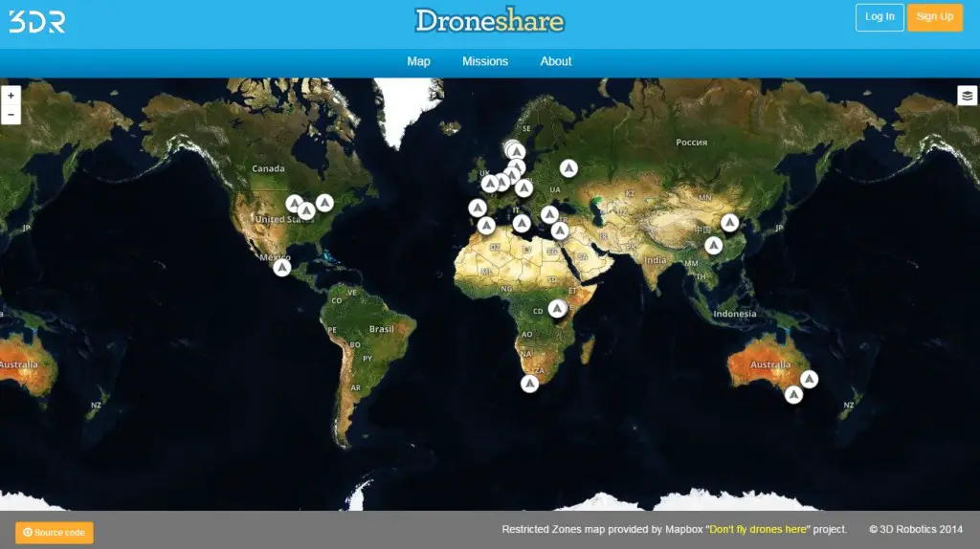The height and width of the screenshot is (549, 980).
Task: Select the easternmost drone marker in Australia
Action: pos(809,379)
